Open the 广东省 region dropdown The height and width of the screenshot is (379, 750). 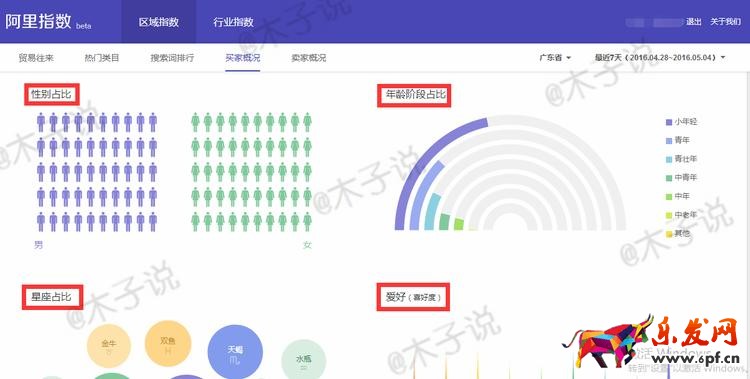point(555,57)
